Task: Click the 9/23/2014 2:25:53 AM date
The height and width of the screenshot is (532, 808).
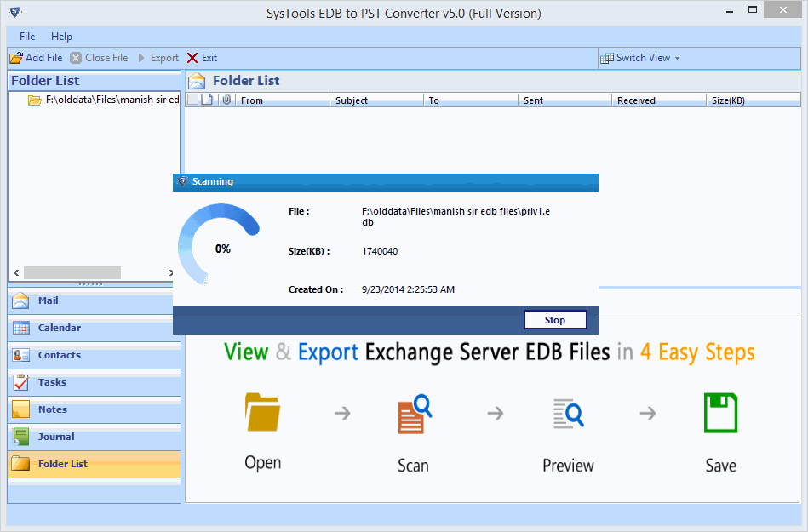Action: coord(408,289)
